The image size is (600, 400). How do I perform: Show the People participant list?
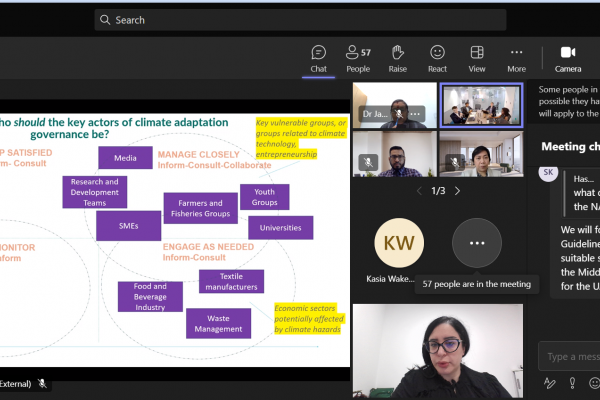(358, 58)
